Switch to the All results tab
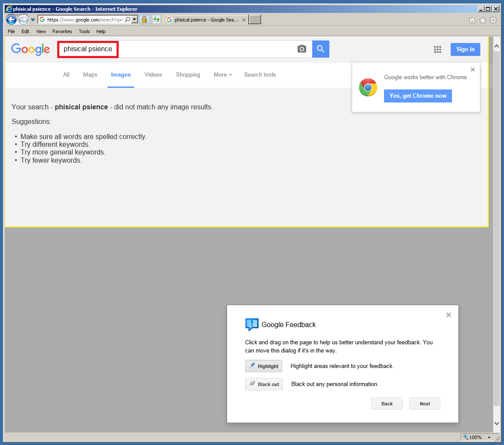504x445 pixels. (66, 74)
